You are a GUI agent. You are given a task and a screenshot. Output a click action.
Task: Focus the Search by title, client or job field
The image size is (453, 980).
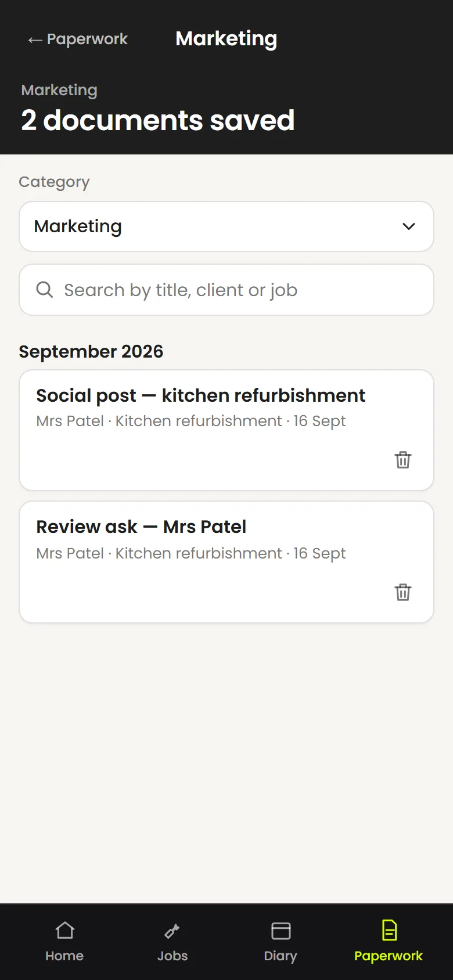coord(227,290)
